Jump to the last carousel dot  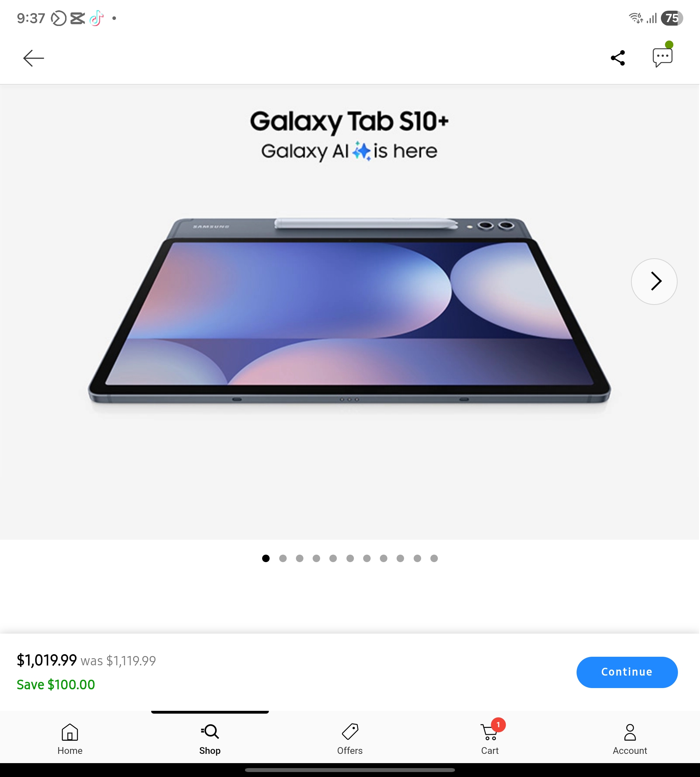[434, 558]
